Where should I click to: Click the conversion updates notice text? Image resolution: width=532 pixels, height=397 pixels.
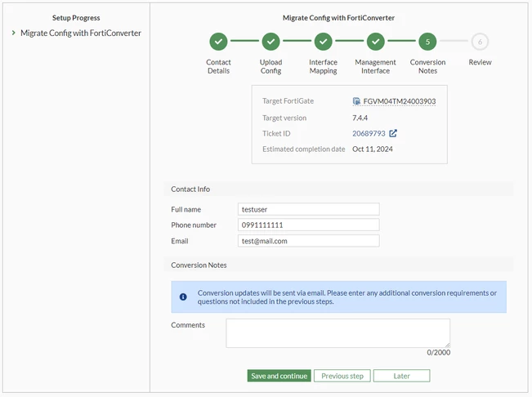[x=347, y=297]
